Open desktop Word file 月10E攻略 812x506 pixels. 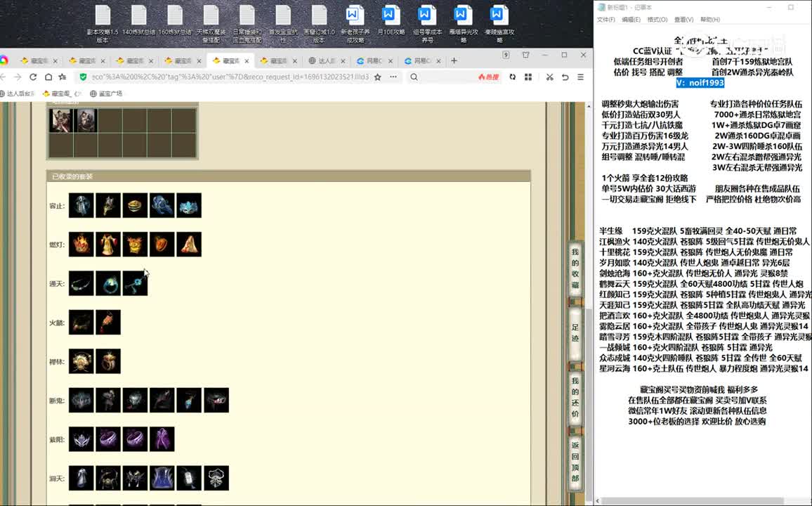tap(391, 20)
